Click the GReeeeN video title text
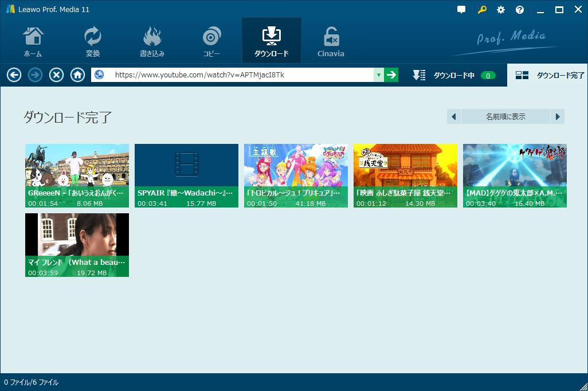This screenshot has height=391, width=588. (76, 193)
